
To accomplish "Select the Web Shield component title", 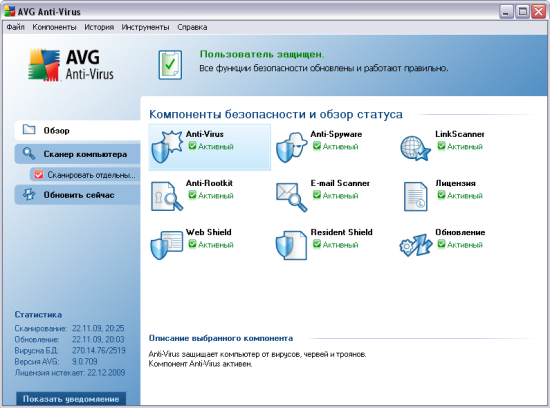I will pyautogui.click(x=208, y=232).
